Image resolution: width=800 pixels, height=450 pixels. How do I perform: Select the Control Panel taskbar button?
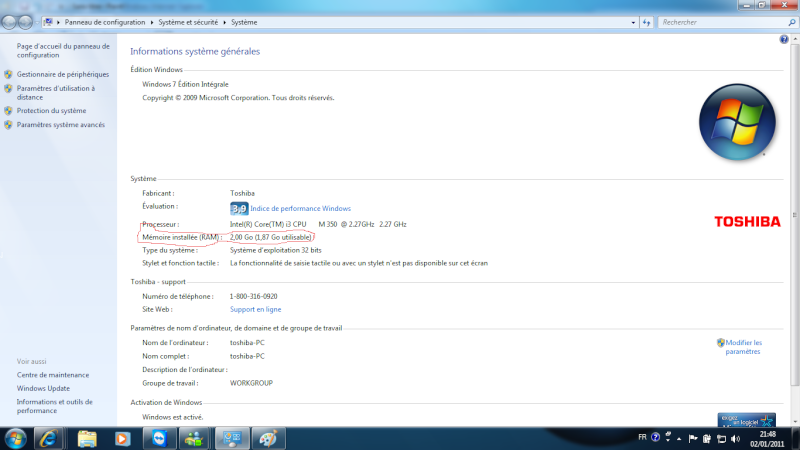coord(232,439)
